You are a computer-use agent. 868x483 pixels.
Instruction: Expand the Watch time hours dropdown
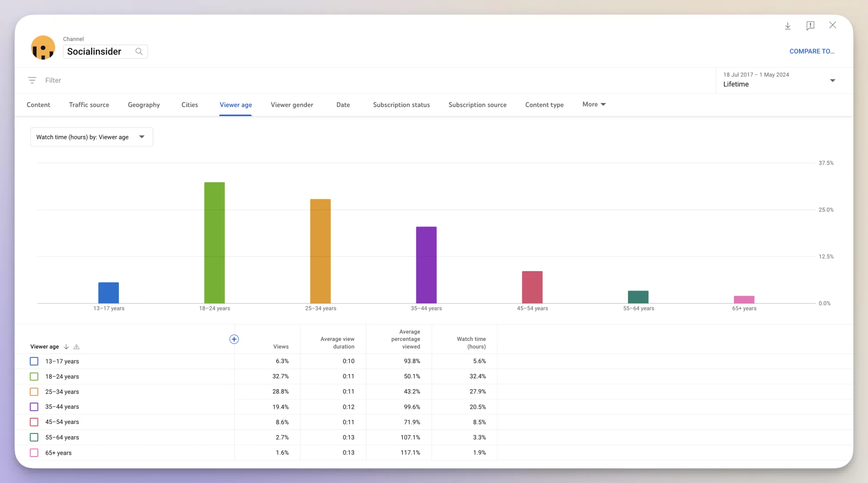tap(141, 136)
